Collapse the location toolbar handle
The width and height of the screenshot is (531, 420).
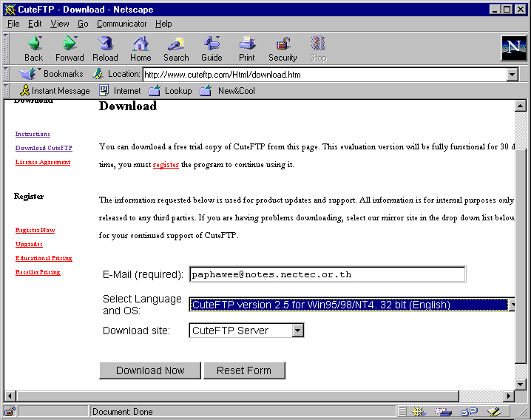tap(6, 73)
